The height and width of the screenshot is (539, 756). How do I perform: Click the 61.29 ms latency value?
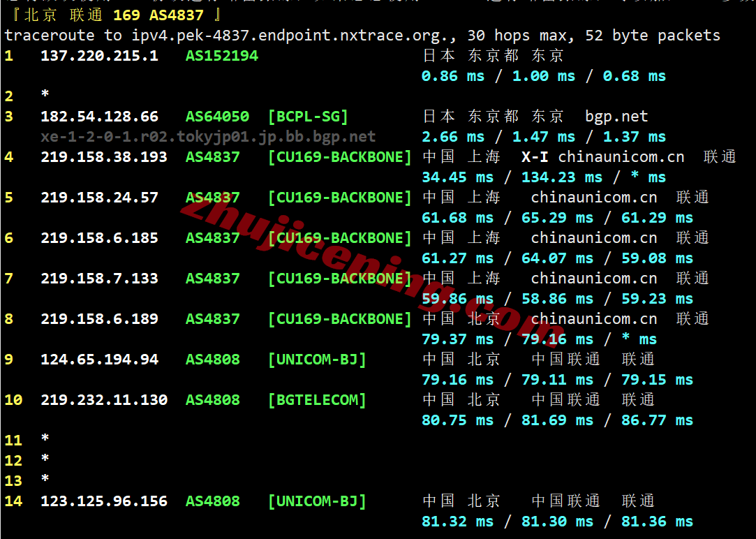(657, 218)
